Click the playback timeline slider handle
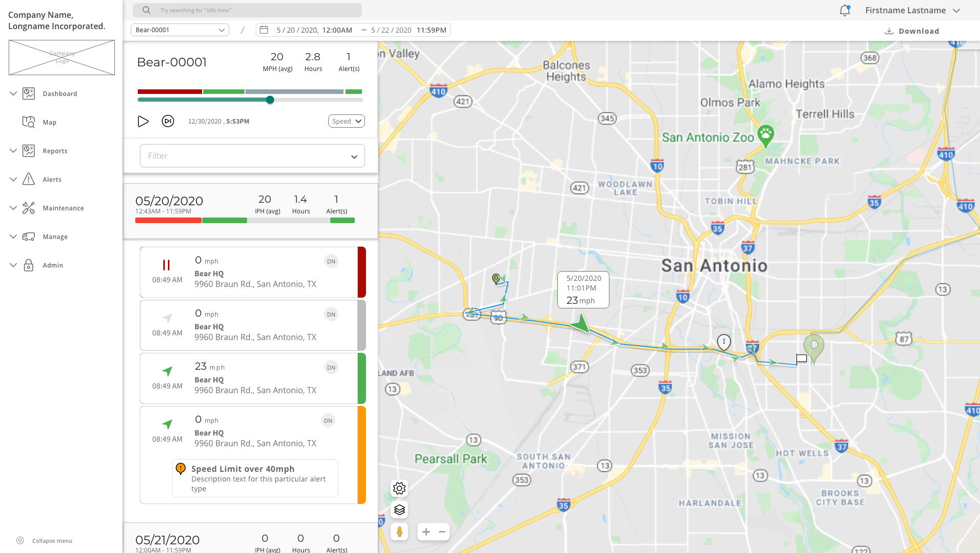This screenshot has width=980, height=553. click(x=270, y=100)
